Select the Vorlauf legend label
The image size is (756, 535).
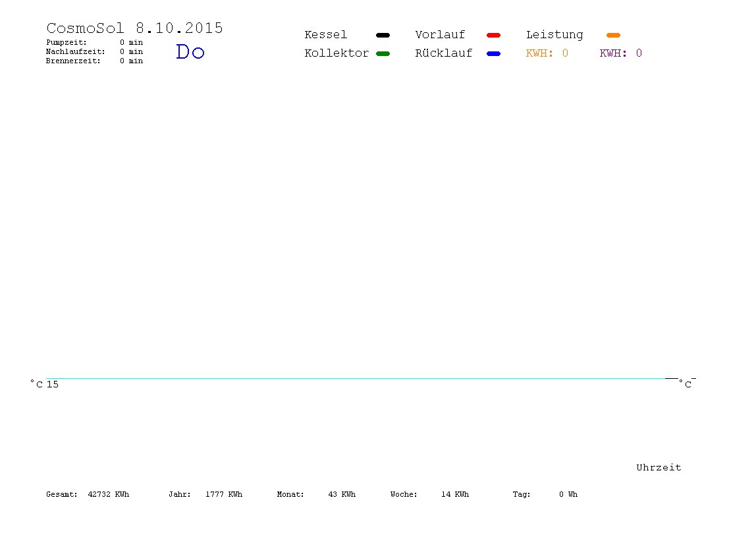[x=440, y=35]
